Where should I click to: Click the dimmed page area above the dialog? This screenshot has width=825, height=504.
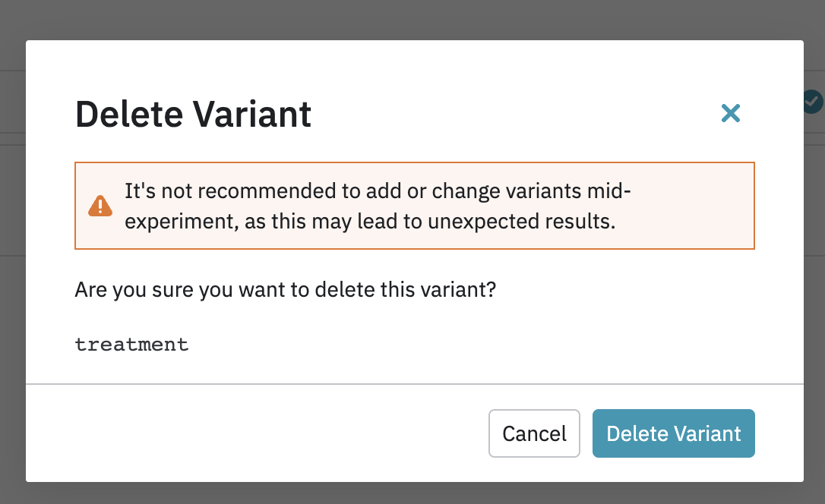point(410,19)
